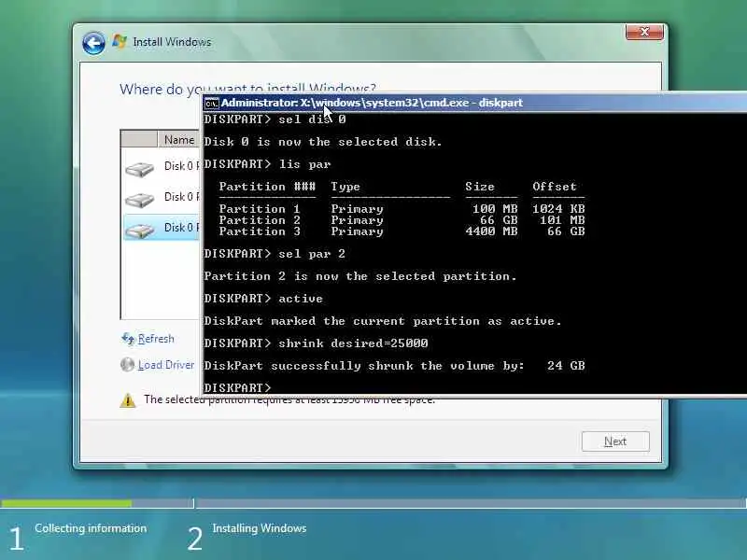Close the Install Windows dialog
This screenshot has height=560, width=747.
point(644,32)
